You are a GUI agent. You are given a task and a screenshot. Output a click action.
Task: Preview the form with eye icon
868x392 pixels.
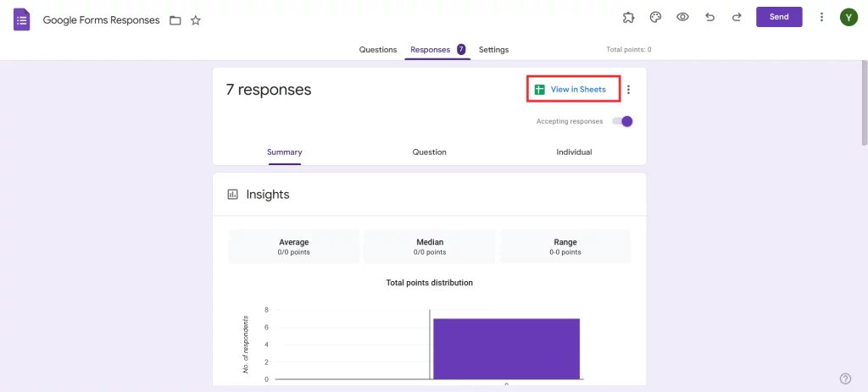coord(682,17)
